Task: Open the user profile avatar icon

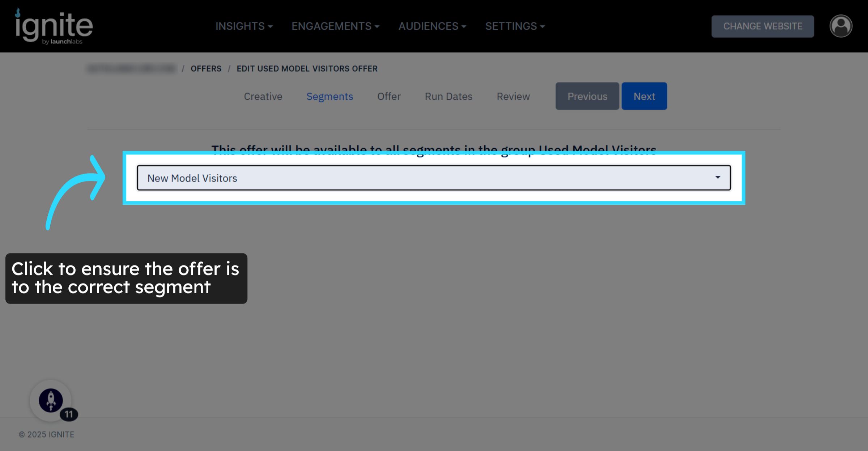Action: point(841,26)
